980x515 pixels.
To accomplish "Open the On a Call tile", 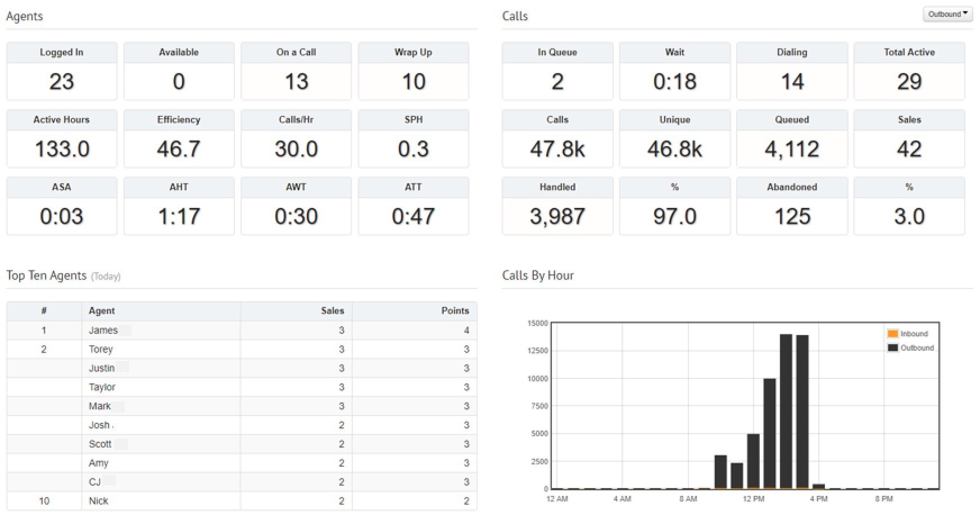I will tap(296, 71).
